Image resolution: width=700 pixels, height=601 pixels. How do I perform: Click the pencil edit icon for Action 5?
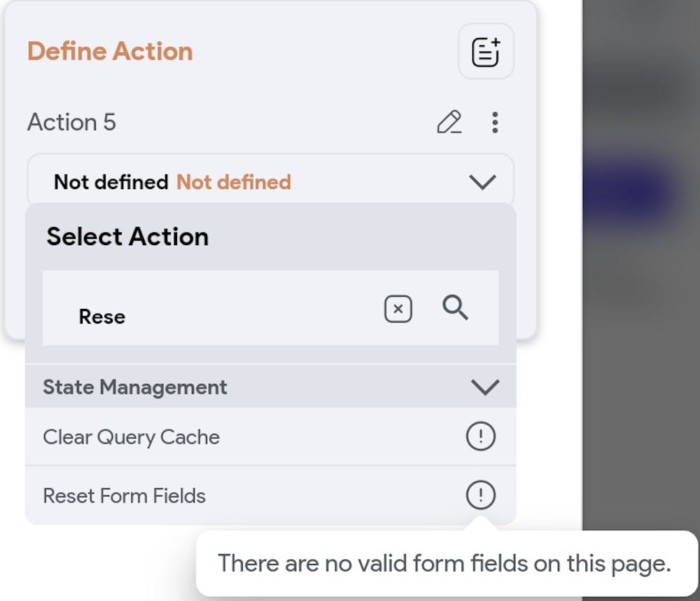449,123
